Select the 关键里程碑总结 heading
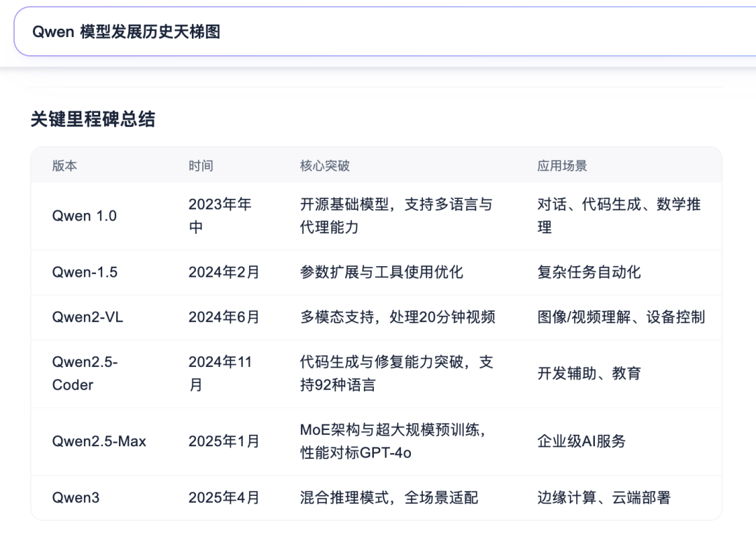The height and width of the screenshot is (547, 756). (93, 119)
